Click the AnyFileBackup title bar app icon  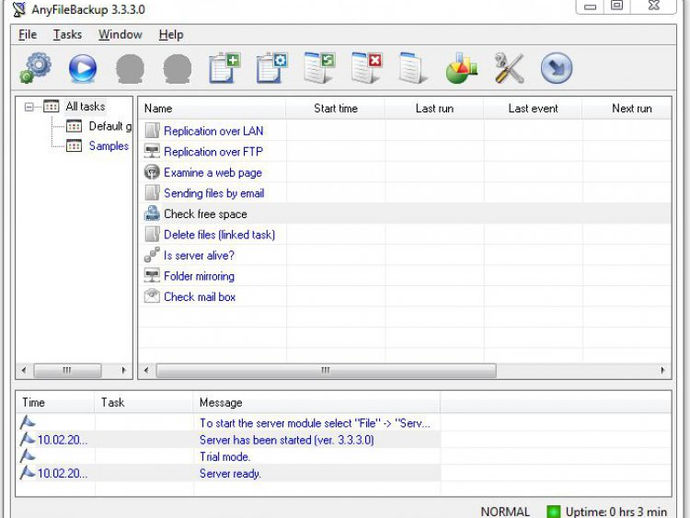pos(19,9)
